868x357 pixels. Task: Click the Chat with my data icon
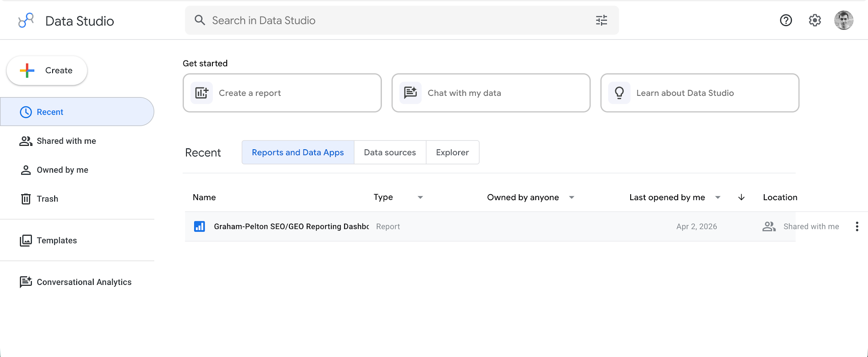(x=411, y=92)
